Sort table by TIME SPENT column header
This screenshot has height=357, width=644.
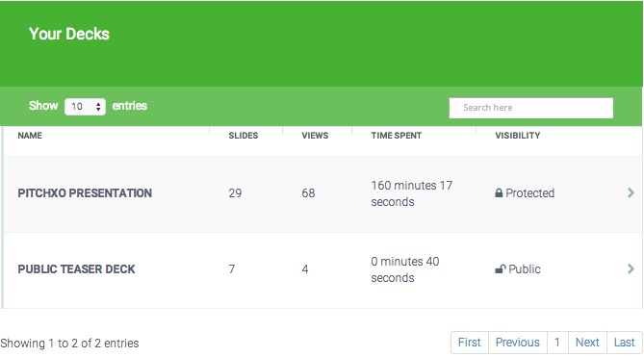(397, 136)
